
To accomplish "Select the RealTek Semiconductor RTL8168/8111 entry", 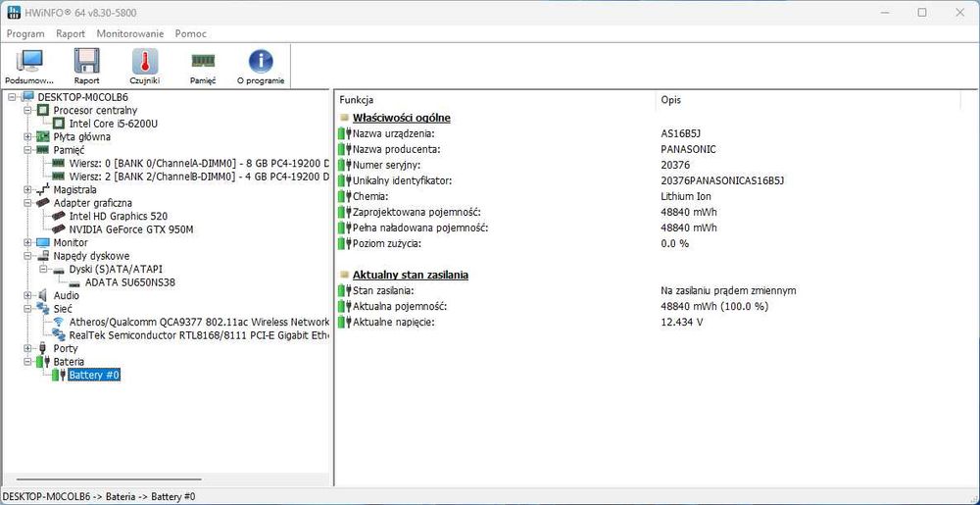I will click(199, 335).
